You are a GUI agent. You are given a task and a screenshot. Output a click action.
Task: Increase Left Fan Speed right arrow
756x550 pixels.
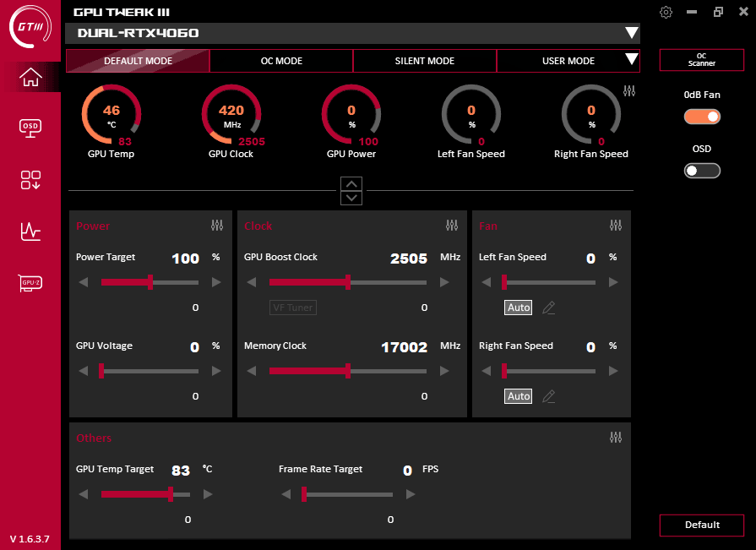pyautogui.click(x=613, y=282)
